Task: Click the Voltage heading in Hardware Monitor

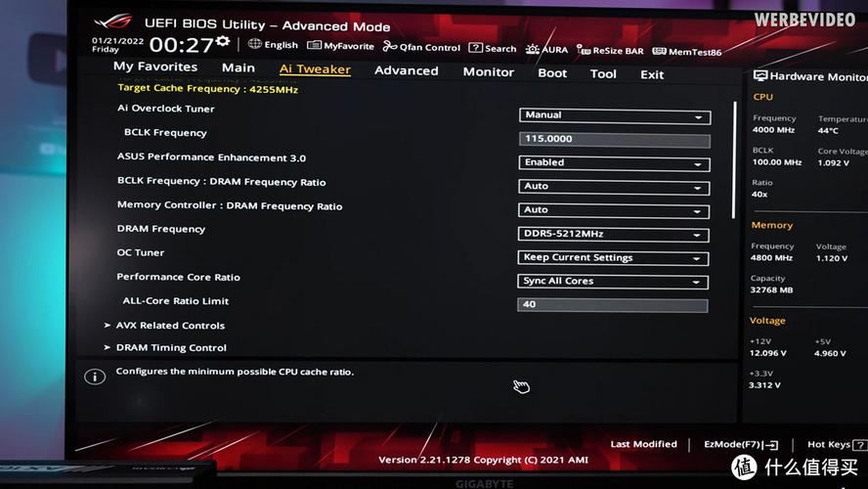Action: click(x=767, y=321)
